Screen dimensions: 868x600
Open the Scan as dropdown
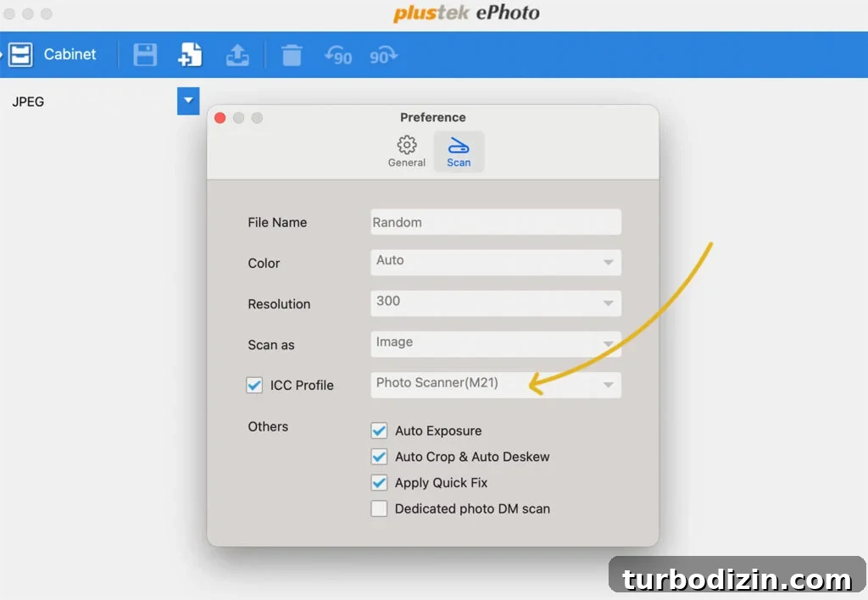tap(495, 344)
